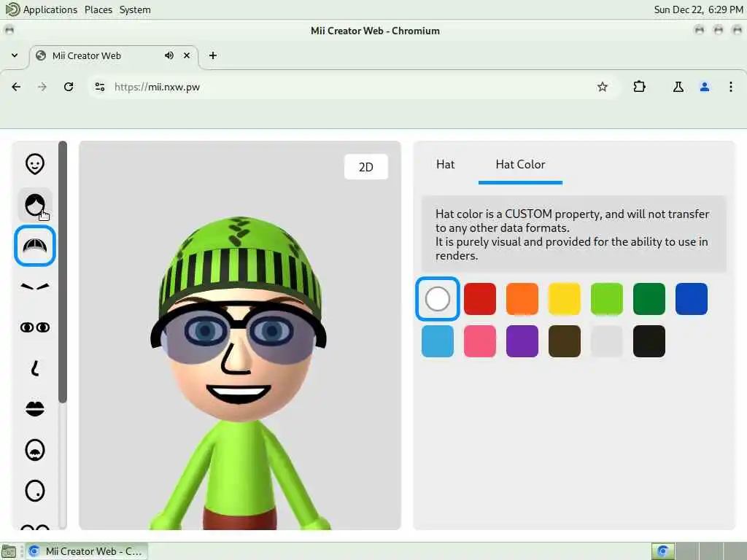View site information icon in address bar
Screen dimensions: 747x560
coord(99,87)
